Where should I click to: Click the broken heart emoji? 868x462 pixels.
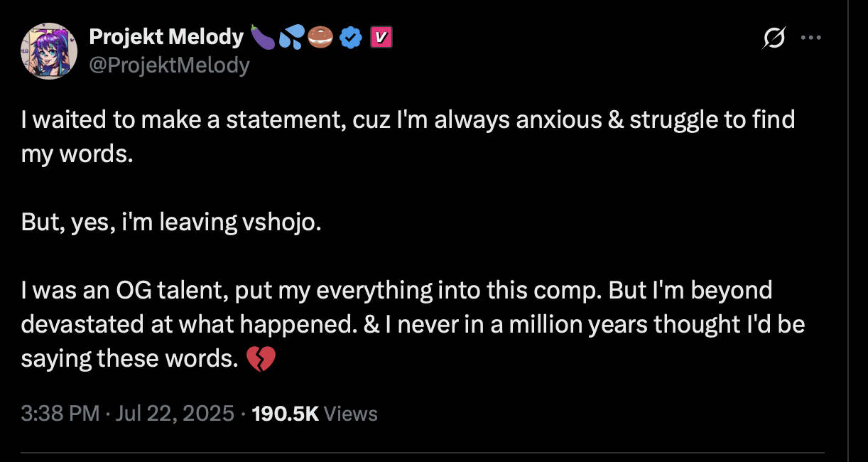pyautogui.click(x=260, y=360)
